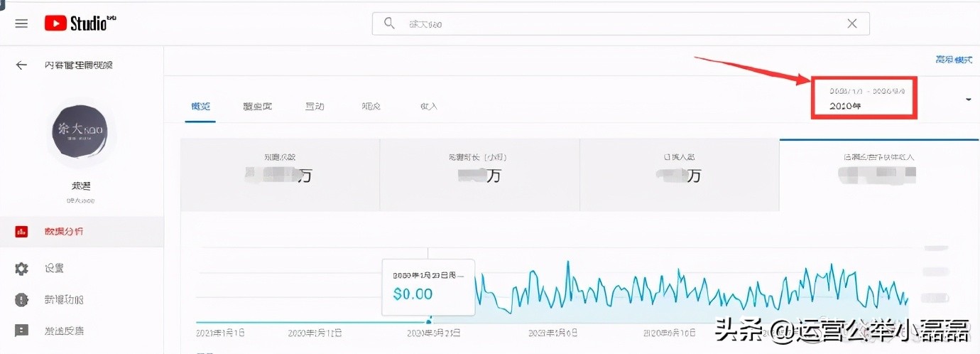This screenshot has width=980, height=354.
Task: Click the settings gear icon
Action: (21, 269)
